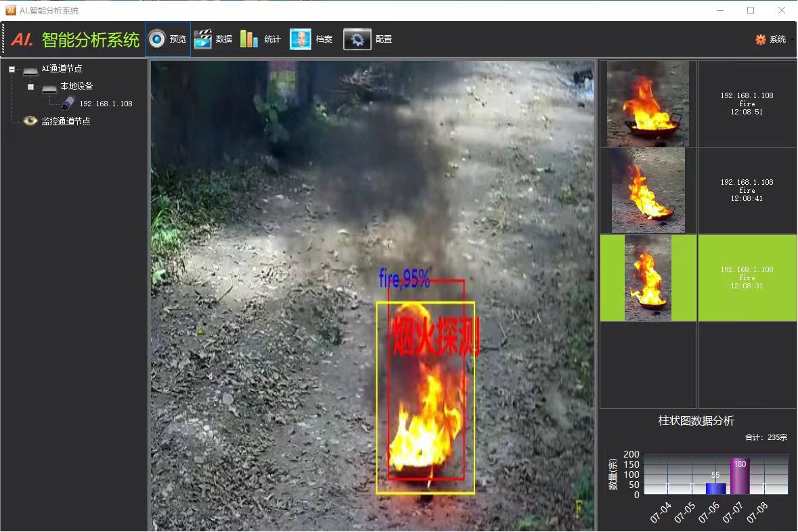Open the 档案 archive face icon
The image size is (798, 532).
[x=301, y=39]
